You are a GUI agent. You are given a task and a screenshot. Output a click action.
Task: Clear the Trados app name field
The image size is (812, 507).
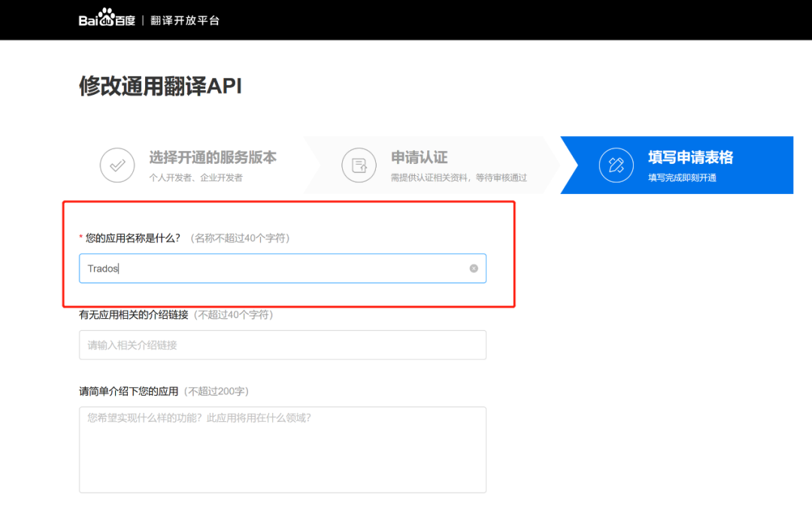474,269
